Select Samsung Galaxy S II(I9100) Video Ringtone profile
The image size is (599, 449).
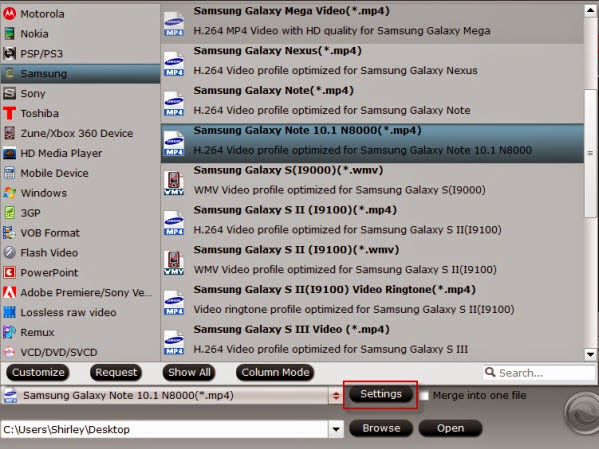click(372, 303)
